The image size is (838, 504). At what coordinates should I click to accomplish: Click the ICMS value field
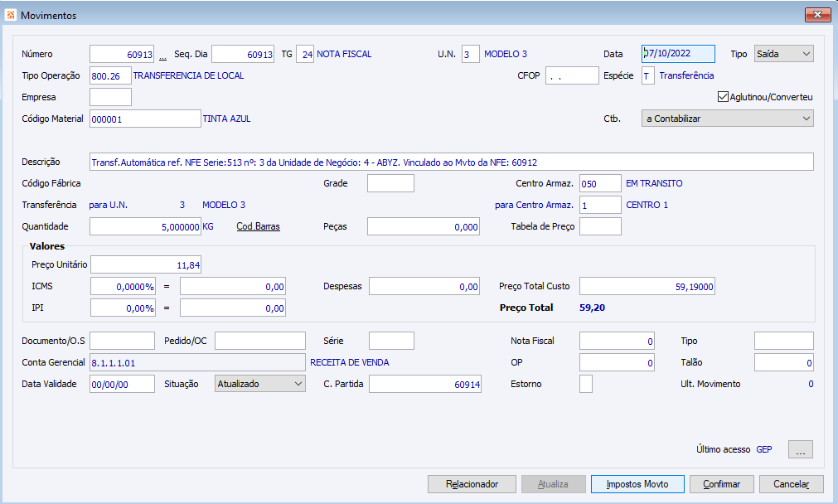coord(233,287)
